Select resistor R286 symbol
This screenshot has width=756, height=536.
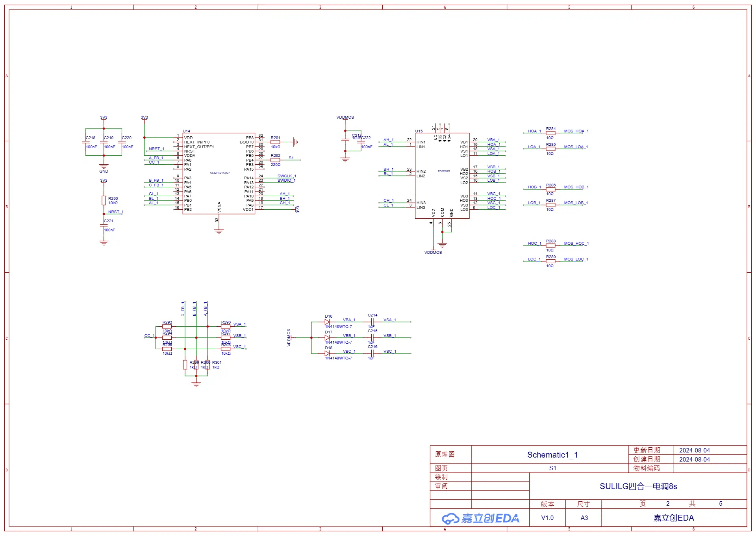click(x=550, y=189)
